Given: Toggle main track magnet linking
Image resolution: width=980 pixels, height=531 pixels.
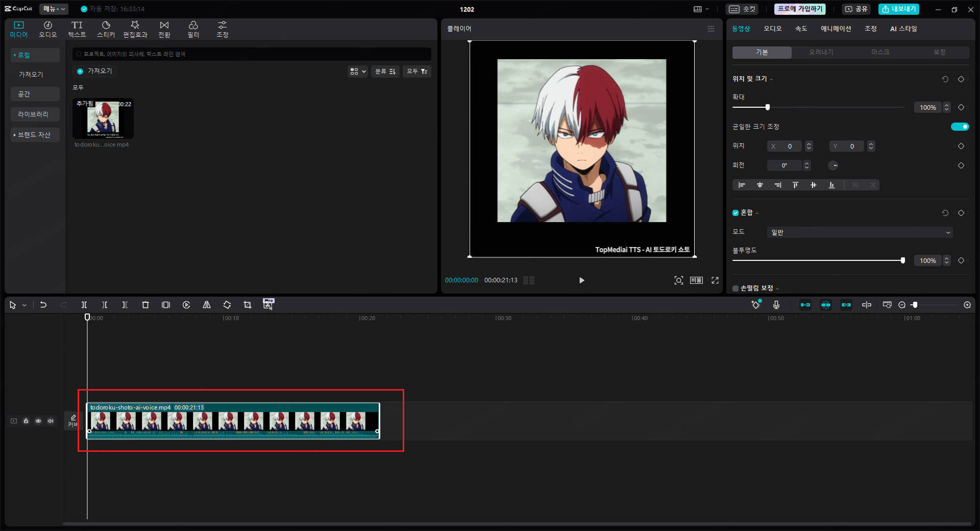Looking at the screenshot, I should (x=805, y=305).
